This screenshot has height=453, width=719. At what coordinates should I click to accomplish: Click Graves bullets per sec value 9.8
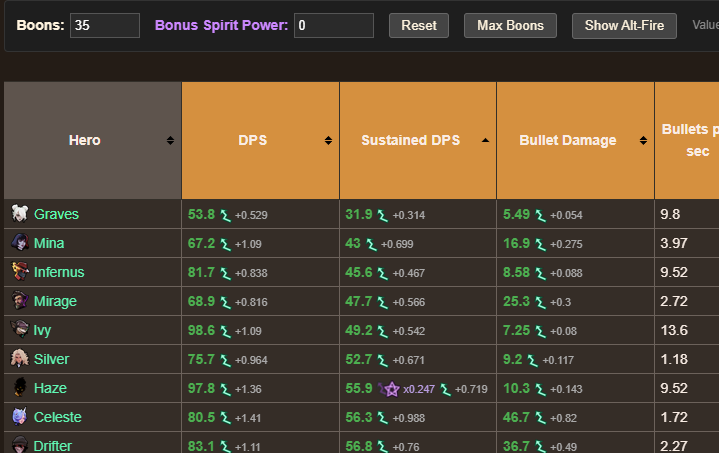tap(670, 214)
